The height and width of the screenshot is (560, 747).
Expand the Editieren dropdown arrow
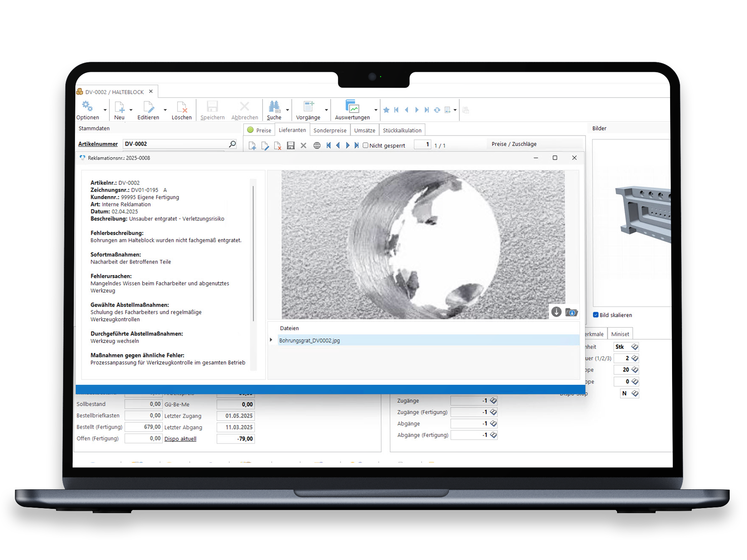165,110
